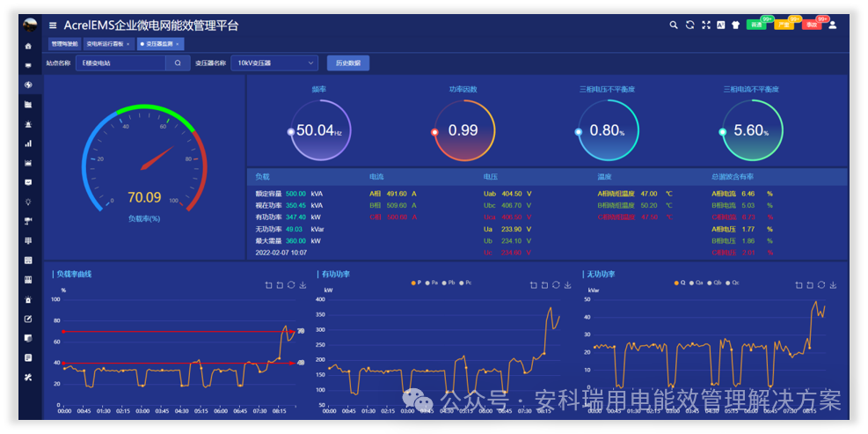The width and height of the screenshot is (868, 434).
Task: Toggle the Pc series legend
Action: click(465, 283)
